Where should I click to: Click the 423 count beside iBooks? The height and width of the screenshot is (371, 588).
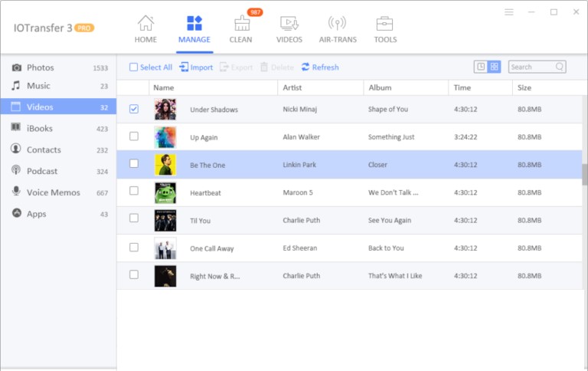pos(102,129)
